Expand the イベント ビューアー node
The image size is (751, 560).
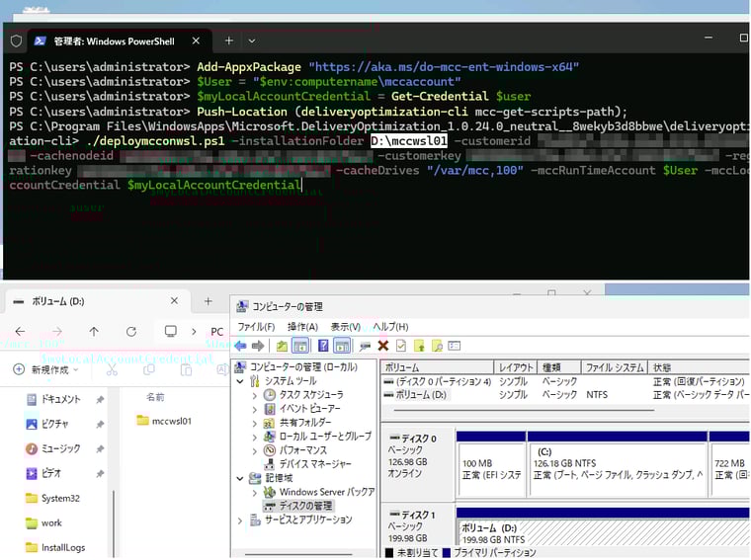[255, 409]
